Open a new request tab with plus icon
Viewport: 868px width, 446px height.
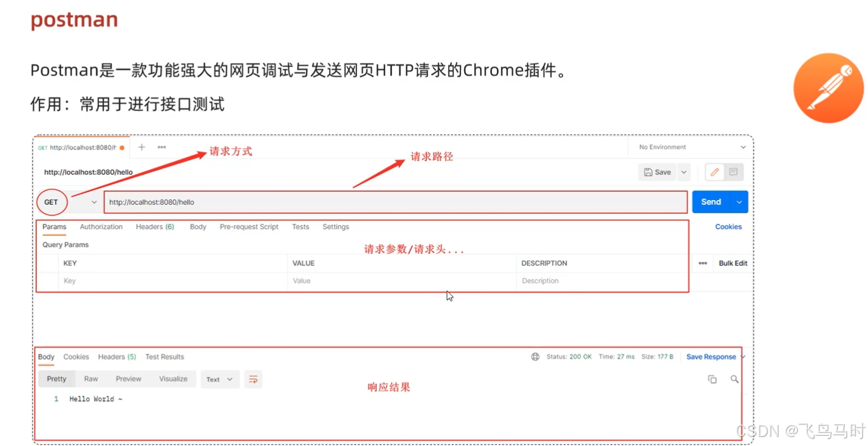(142, 147)
